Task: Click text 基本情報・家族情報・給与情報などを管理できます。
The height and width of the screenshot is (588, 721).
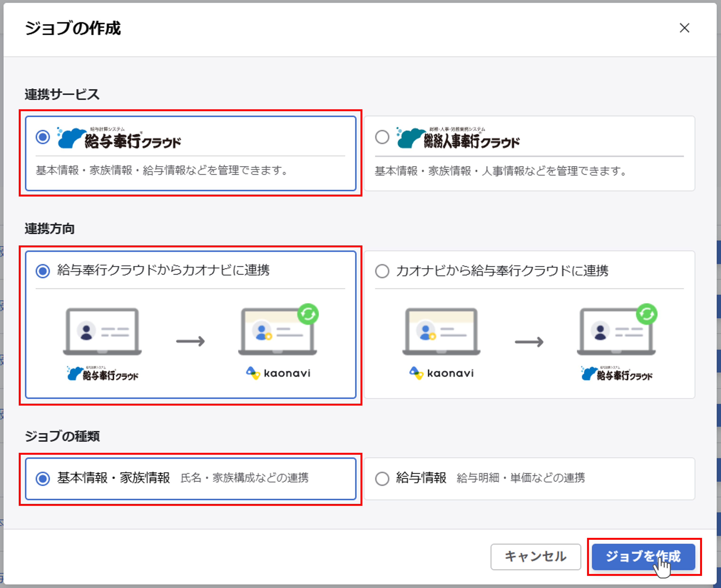Action: click(162, 170)
